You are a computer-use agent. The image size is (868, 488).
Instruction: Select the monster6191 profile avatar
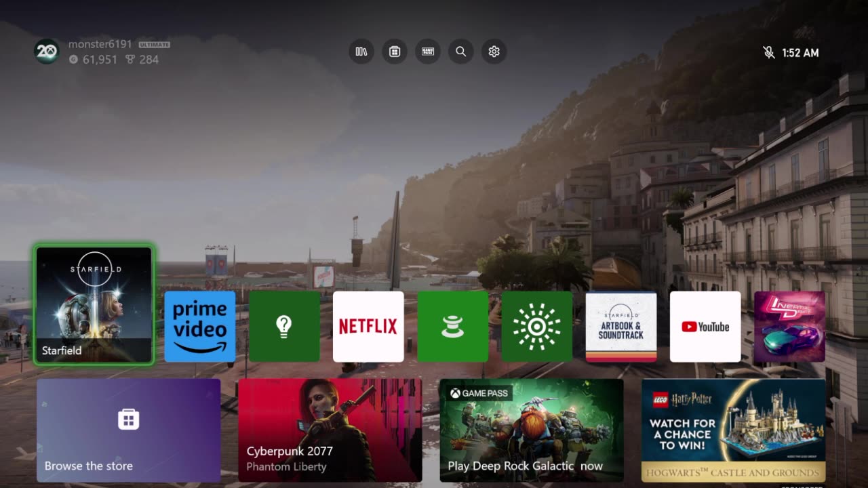(x=47, y=52)
